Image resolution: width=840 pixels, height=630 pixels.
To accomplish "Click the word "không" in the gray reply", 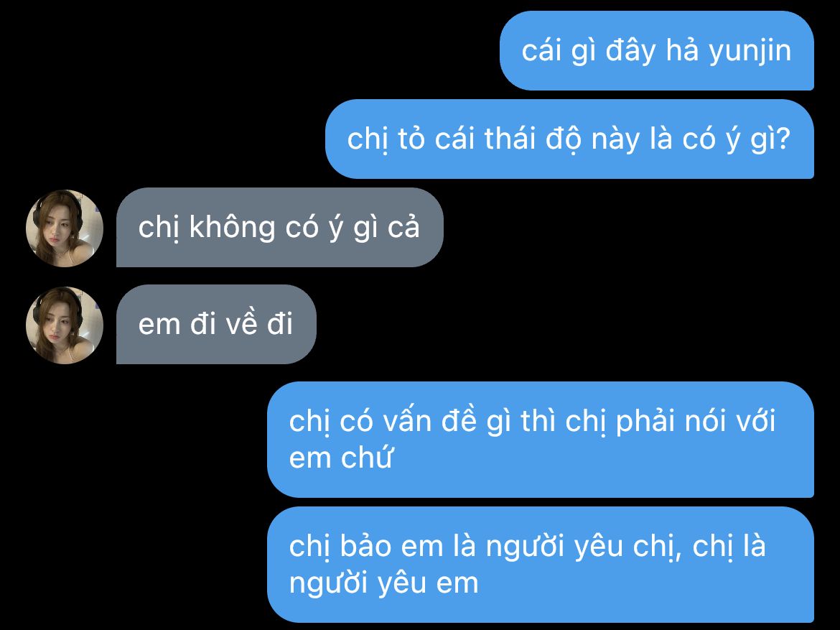I will 232,227.
